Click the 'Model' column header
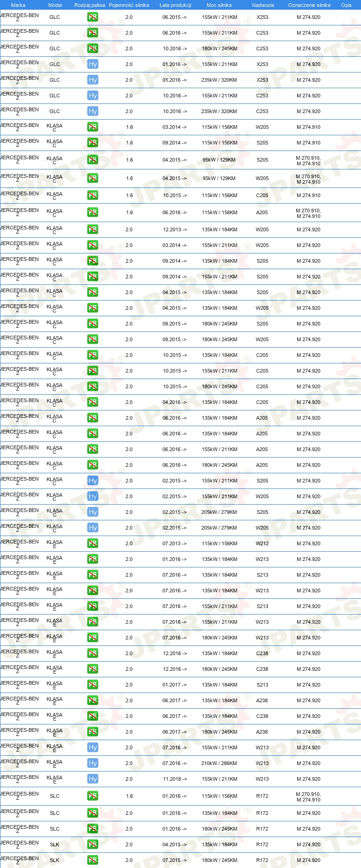 pyautogui.click(x=55, y=5)
